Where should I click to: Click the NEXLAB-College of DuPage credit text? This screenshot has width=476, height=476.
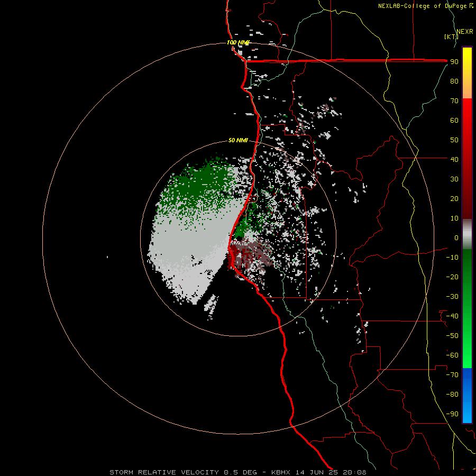click(x=426, y=6)
